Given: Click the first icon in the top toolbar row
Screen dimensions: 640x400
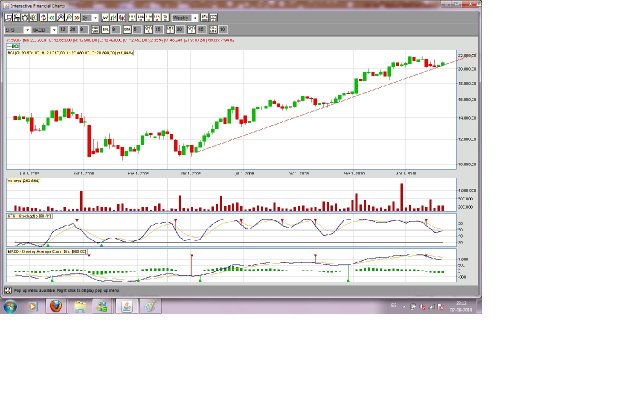Looking at the screenshot, I should click(8, 18).
